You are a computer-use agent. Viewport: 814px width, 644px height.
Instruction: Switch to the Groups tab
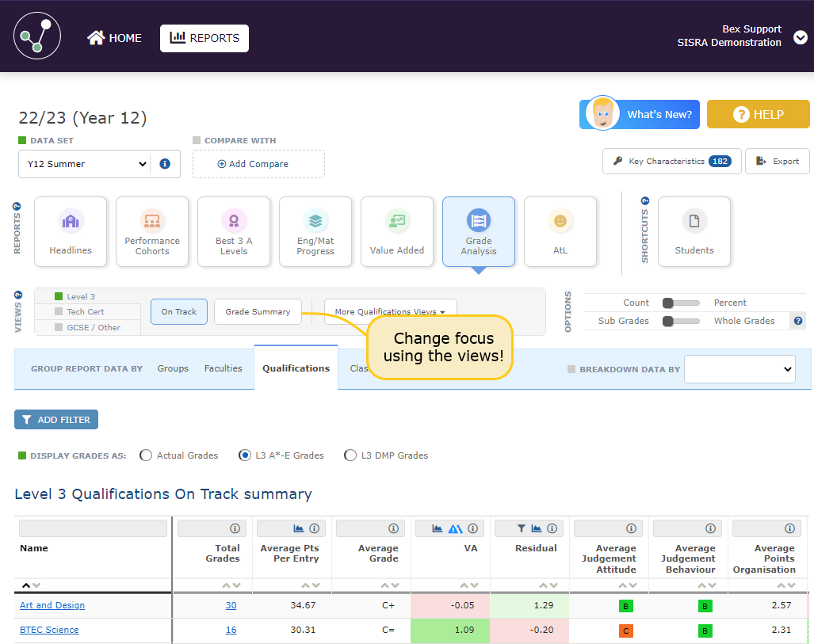[x=173, y=368]
